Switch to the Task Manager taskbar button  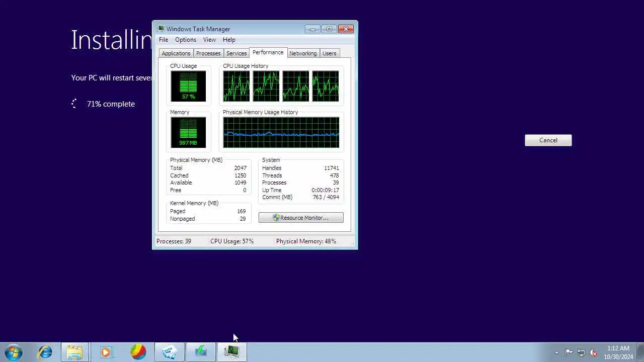231,352
